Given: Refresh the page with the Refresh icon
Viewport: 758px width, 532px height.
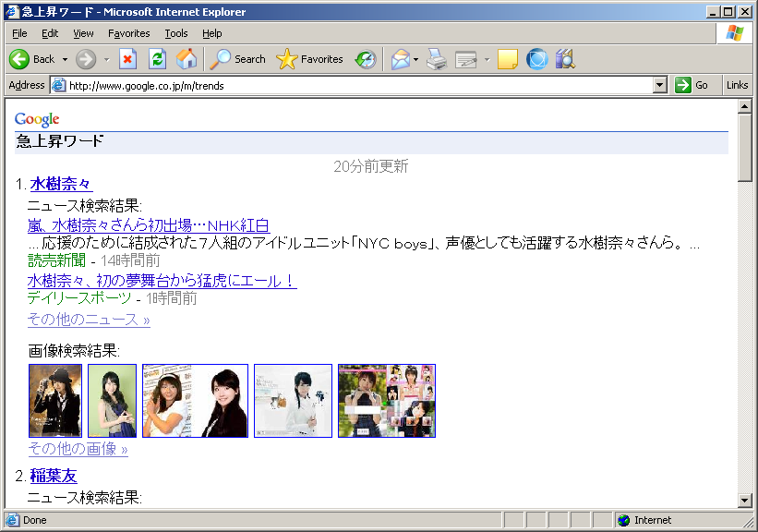Looking at the screenshot, I should [157, 59].
